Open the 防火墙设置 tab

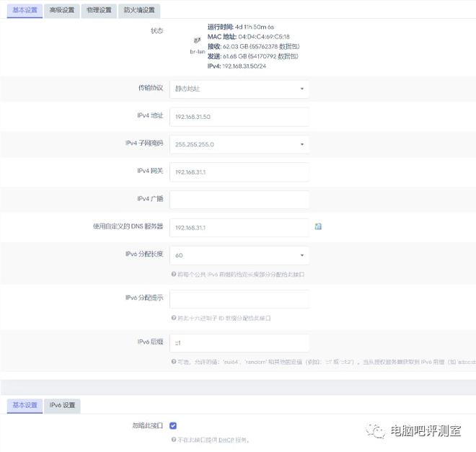click(139, 11)
